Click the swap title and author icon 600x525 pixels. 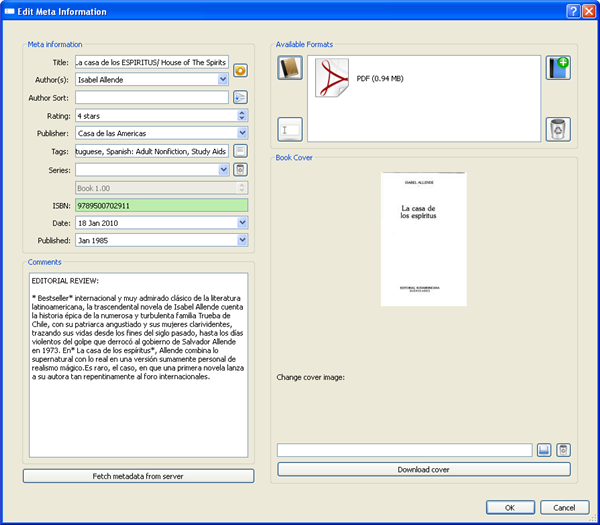[240, 71]
